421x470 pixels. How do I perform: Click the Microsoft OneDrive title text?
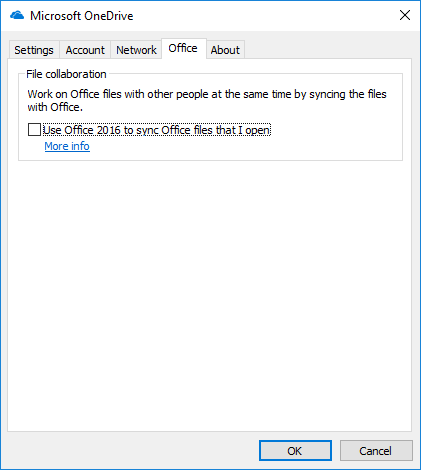[82, 16]
